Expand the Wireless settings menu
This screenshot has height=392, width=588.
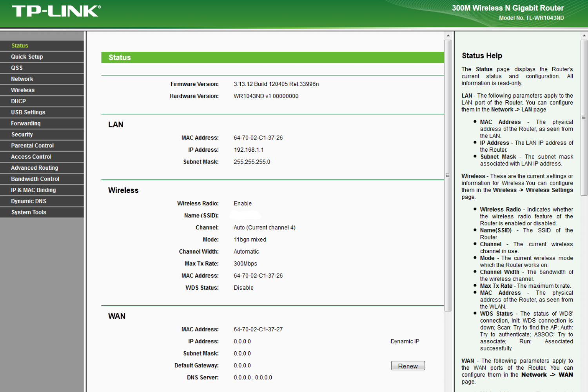(x=23, y=90)
